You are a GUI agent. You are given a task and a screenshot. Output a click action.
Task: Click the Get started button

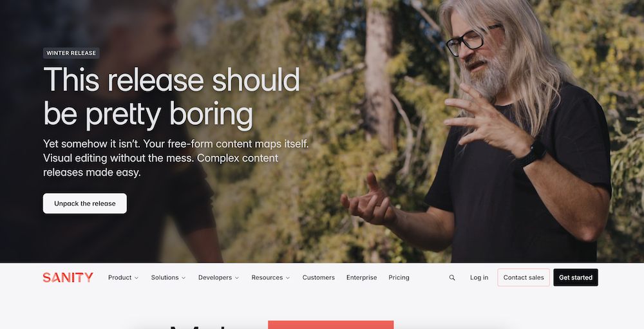[575, 277]
